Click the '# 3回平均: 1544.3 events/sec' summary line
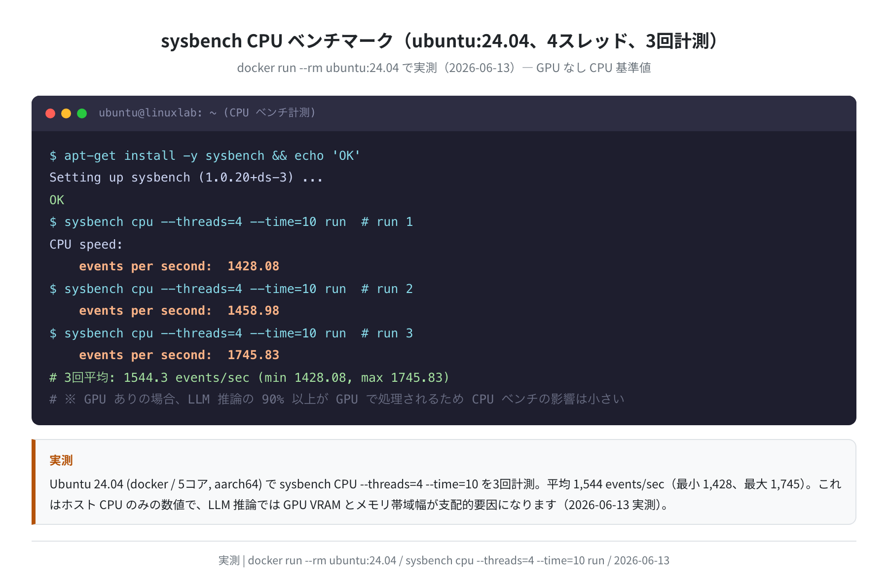Screen dimensions: 888x588 250,378
